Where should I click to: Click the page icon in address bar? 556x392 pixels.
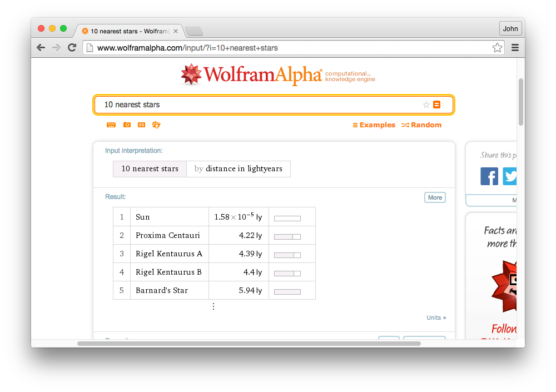(x=90, y=47)
